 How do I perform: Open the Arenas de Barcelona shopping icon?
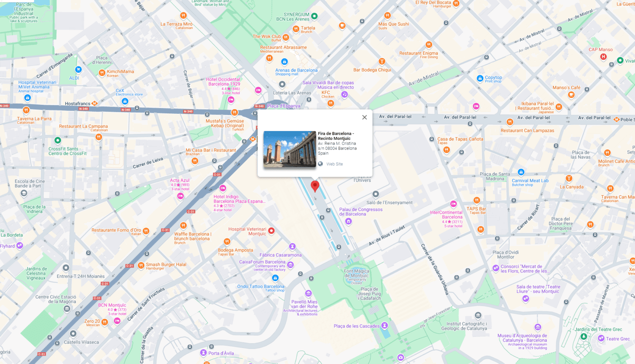tap(284, 62)
